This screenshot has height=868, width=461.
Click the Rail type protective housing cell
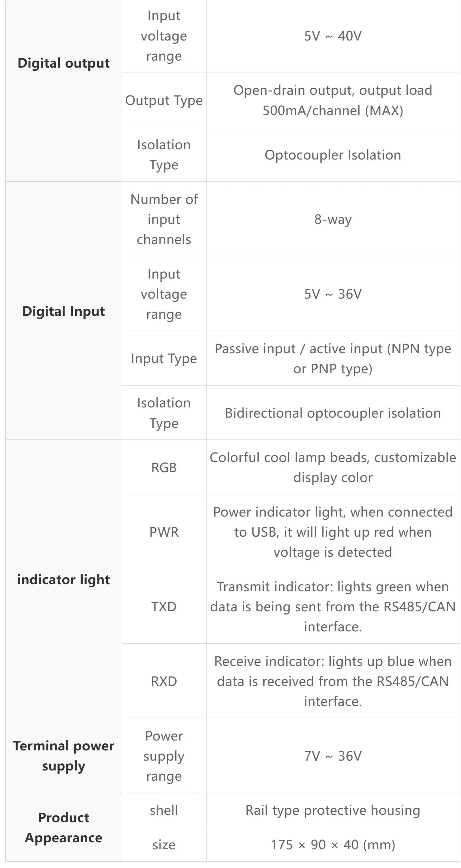333,810
